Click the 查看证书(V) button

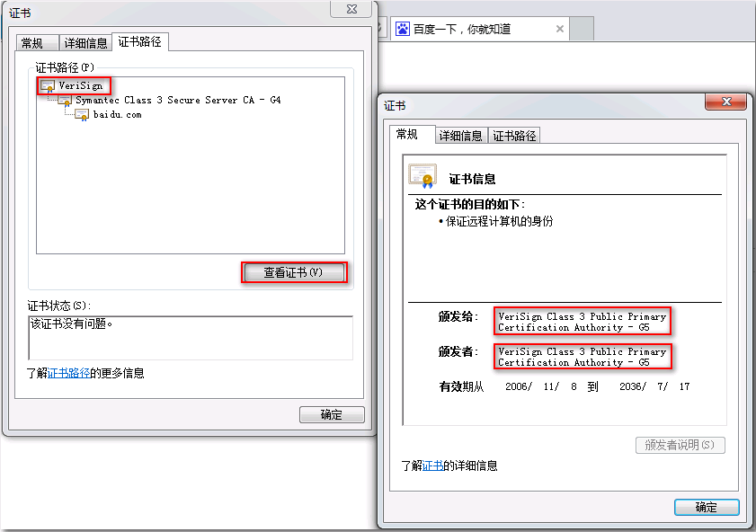click(x=294, y=273)
